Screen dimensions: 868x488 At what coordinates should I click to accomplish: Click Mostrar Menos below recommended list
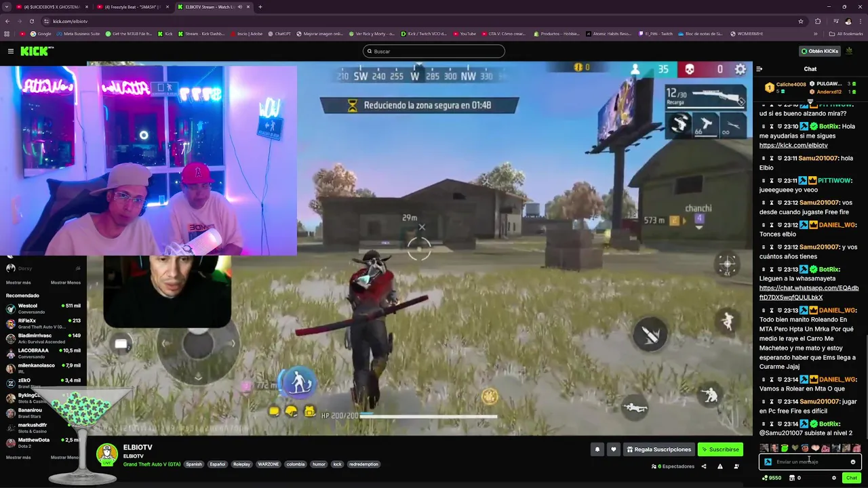pos(65,457)
